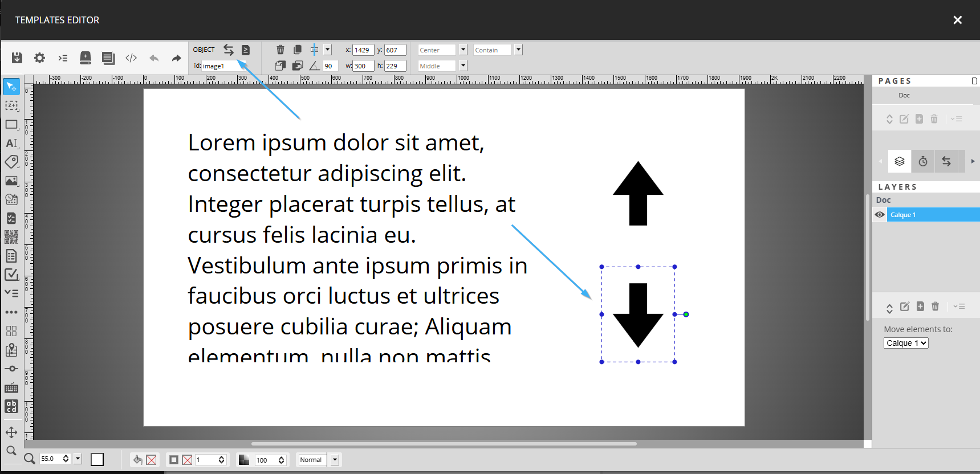Click the x position field
Viewport: 980px width, 474px height.
[x=363, y=50]
